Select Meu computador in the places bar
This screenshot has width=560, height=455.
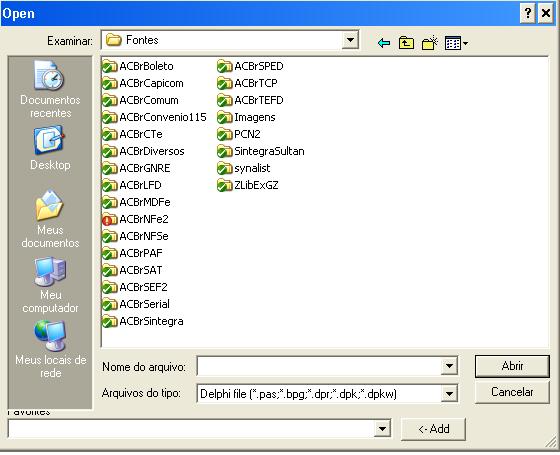50,285
